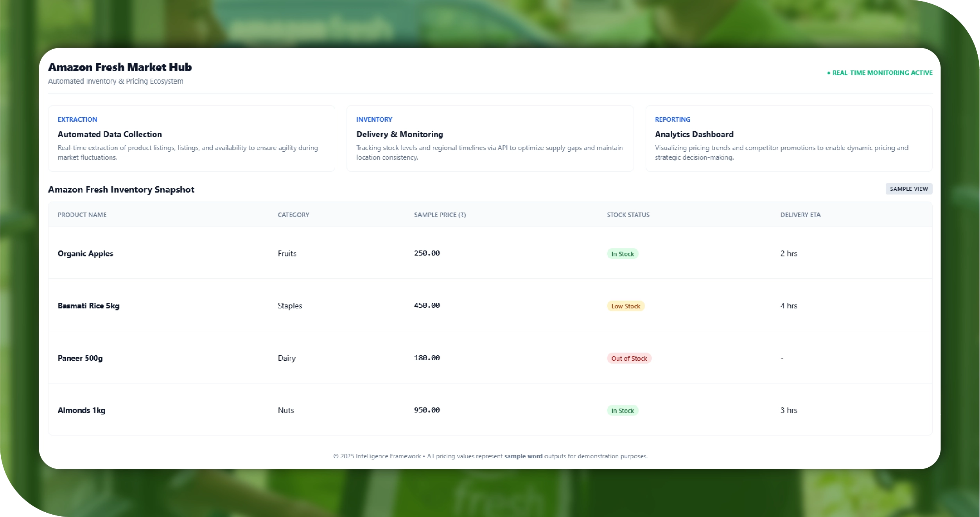Click the Amazon Fresh Market Hub title

(120, 67)
